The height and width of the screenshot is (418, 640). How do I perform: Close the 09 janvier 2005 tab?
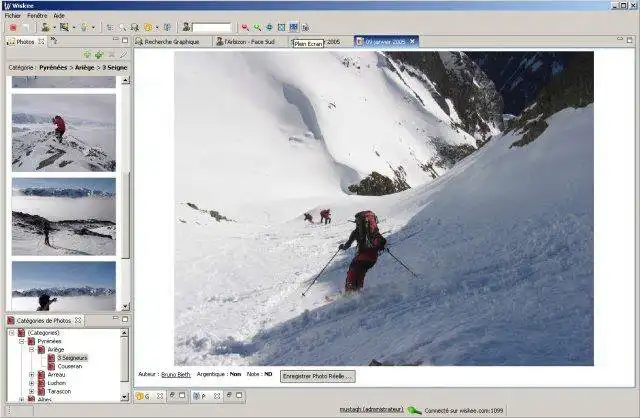coord(412,41)
